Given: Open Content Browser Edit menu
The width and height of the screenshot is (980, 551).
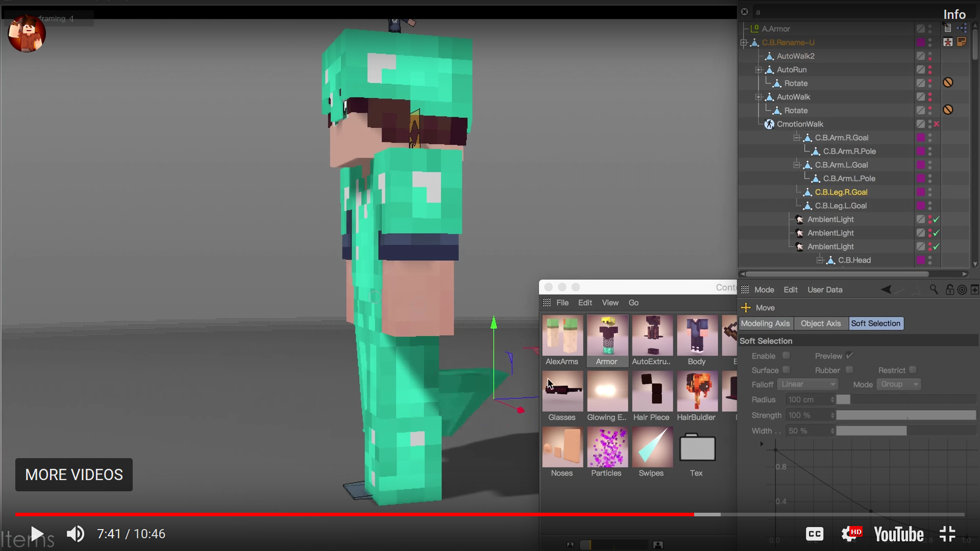Looking at the screenshot, I should coord(585,303).
